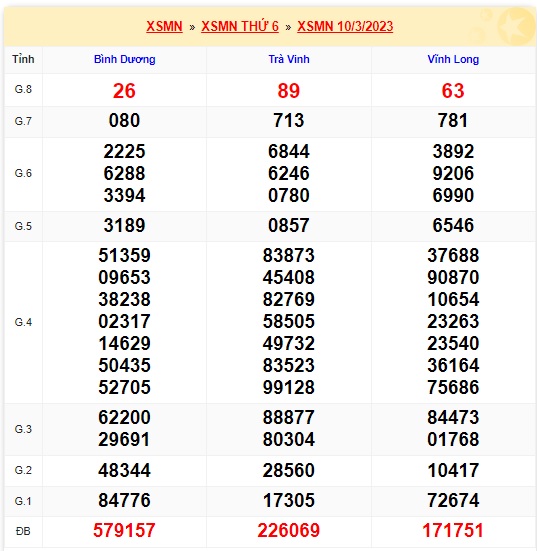The height and width of the screenshot is (551, 537).
Task: Click the G.5 number 3189
Action: 124,225
